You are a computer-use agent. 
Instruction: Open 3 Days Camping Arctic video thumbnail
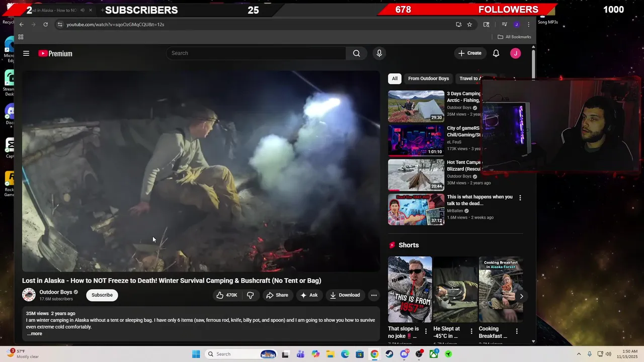pos(416,106)
